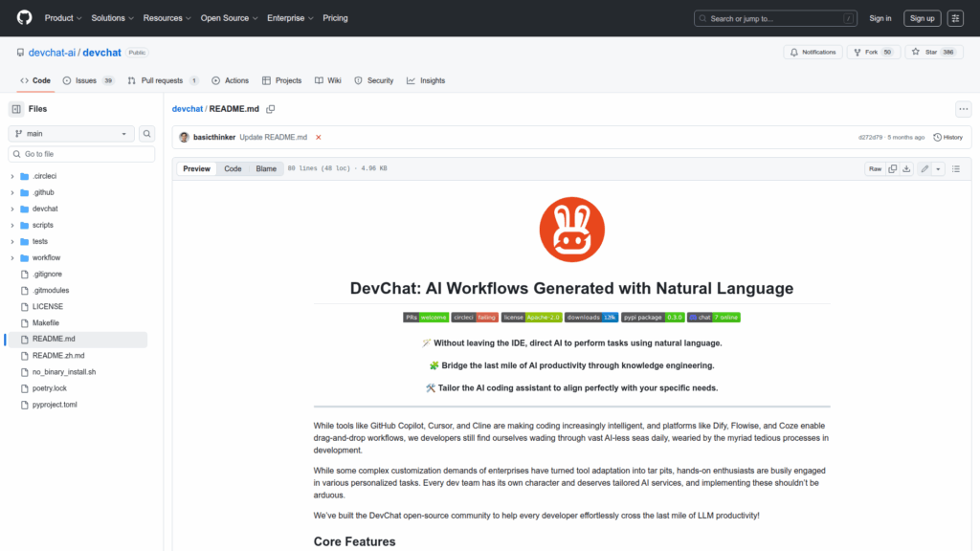The image size is (980, 551).
Task: Collapse the Files side panel icon
Action: tap(16, 109)
